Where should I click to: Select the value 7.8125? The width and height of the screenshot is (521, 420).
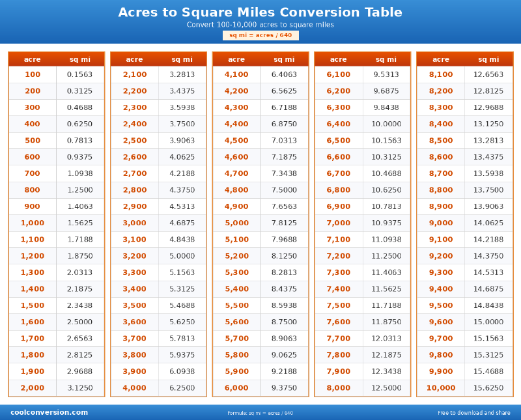click(x=284, y=223)
